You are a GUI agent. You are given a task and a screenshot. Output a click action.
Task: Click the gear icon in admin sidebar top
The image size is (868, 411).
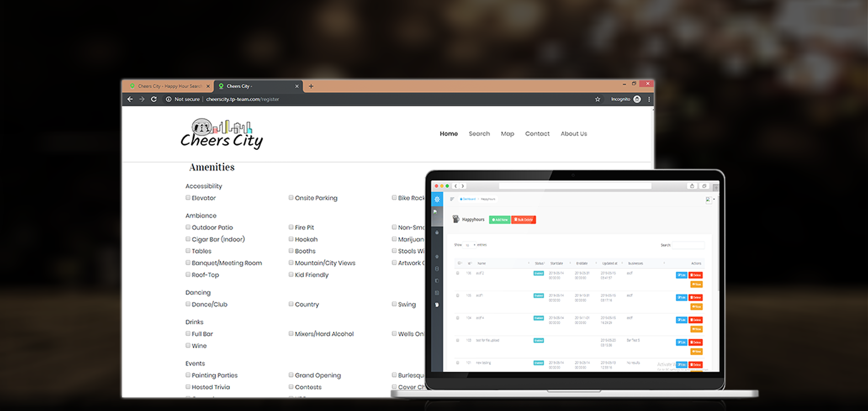pos(437,199)
